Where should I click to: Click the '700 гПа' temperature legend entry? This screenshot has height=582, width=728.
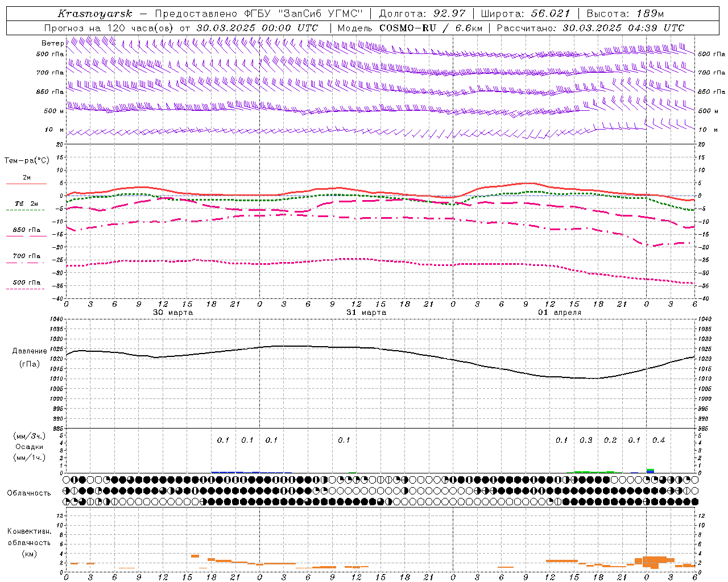27,256
